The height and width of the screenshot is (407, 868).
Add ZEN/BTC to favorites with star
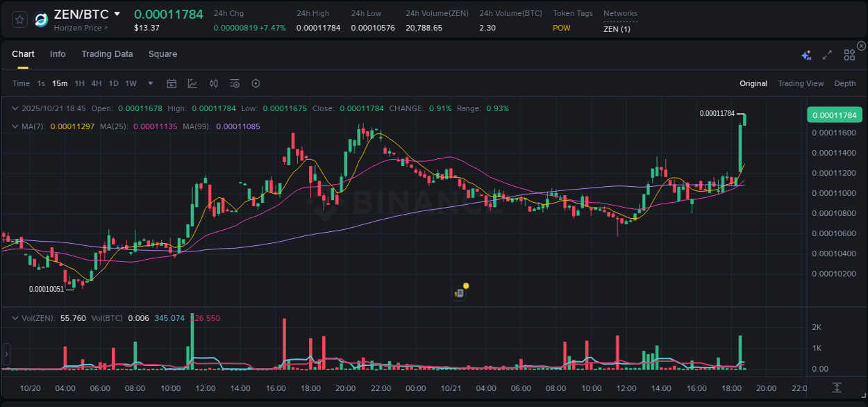[x=19, y=19]
